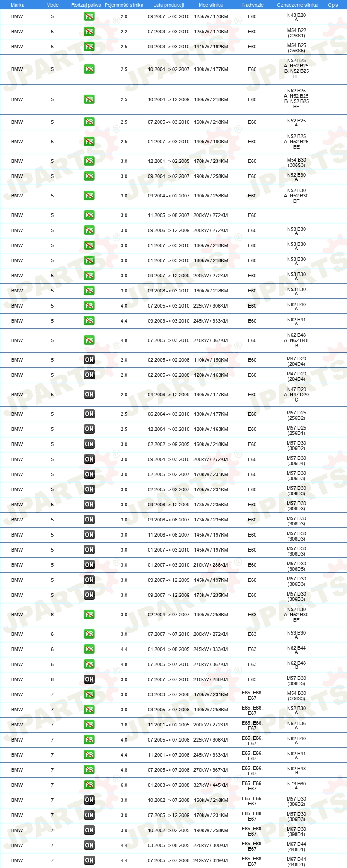Image resolution: width=347 pixels, height=868 pixels.
Task: Click the PB icon in the E60 M54 B30 (306S3) row
Action: [x=89, y=161]
